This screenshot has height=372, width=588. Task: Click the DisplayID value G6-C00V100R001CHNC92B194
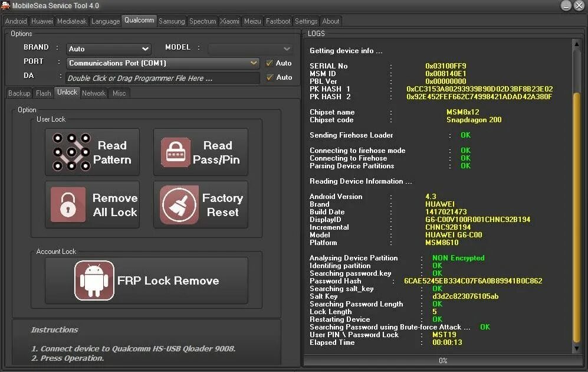pos(478,220)
